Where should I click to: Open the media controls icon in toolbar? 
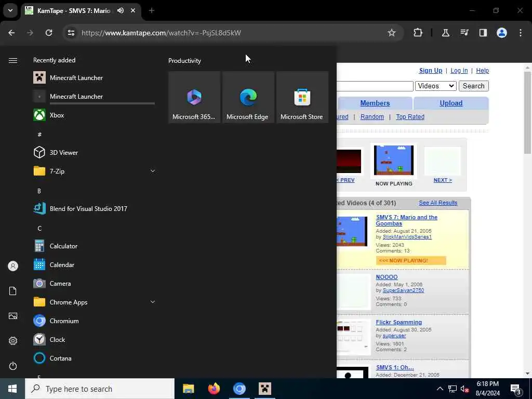(x=464, y=33)
